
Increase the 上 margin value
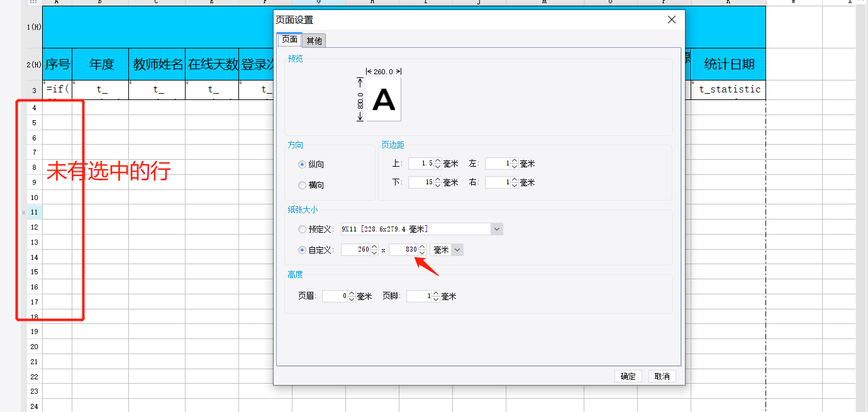tap(438, 161)
